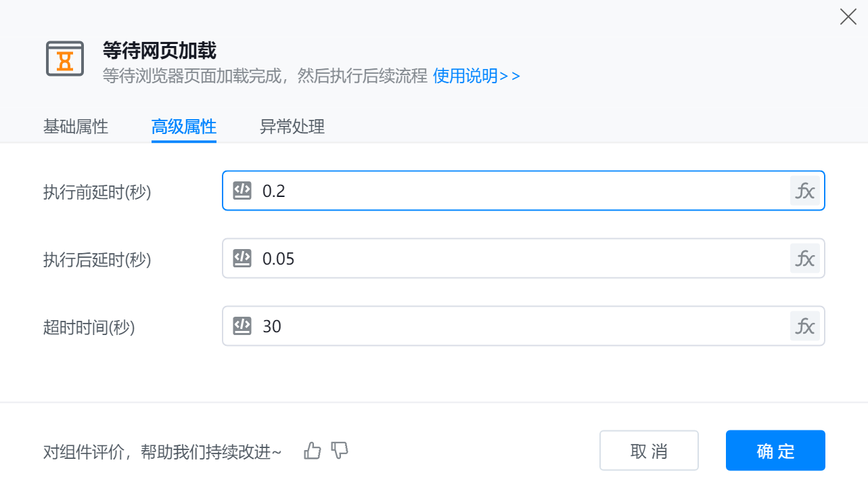Switch to the 基础属性 tab
The height and width of the screenshot is (490, 868).
tap(76, 127)
